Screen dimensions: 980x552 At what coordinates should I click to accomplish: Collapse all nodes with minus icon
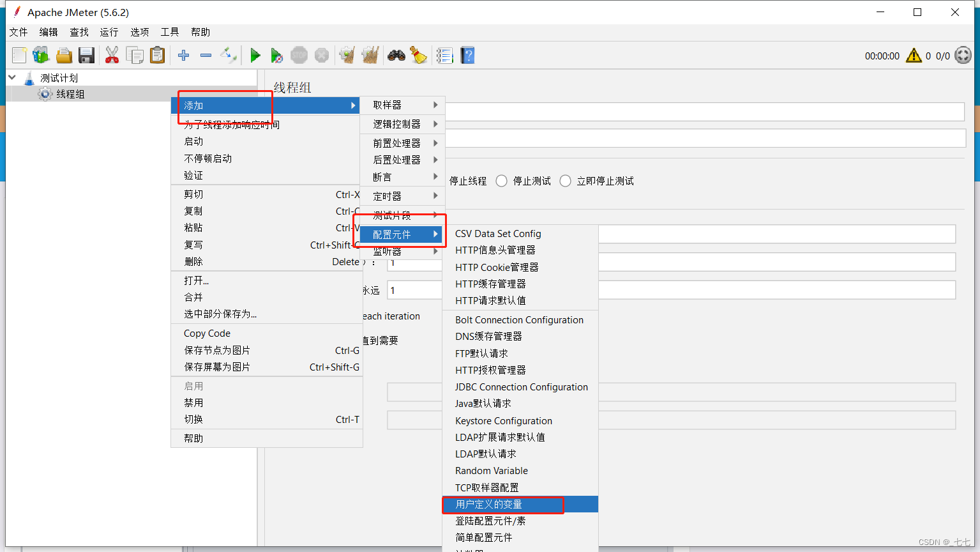[206, 56]
